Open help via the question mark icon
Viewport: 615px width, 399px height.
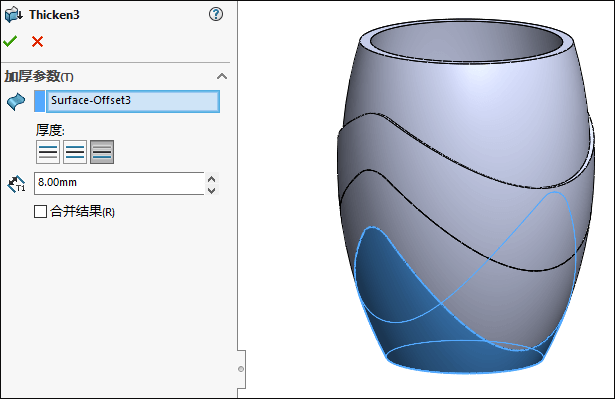[x=216, y=14]
